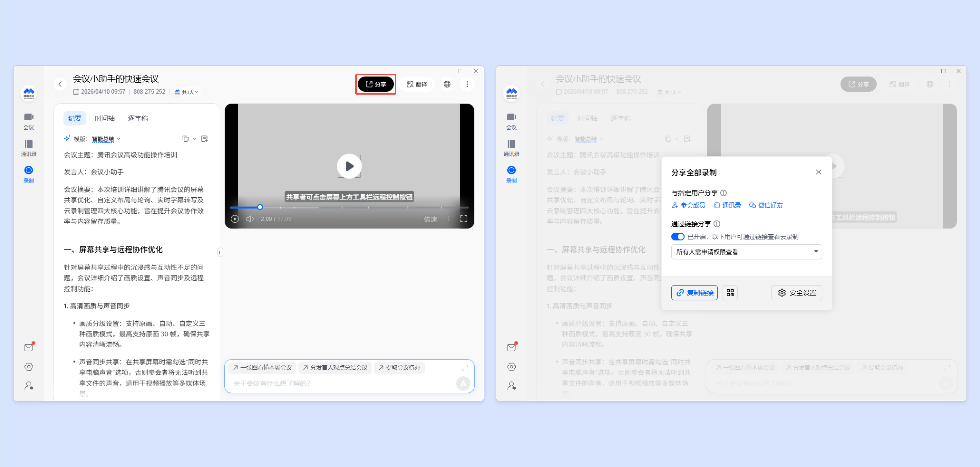Click info icon next to 与指定用户分享

pyautogui.click(x=723, y=193)
